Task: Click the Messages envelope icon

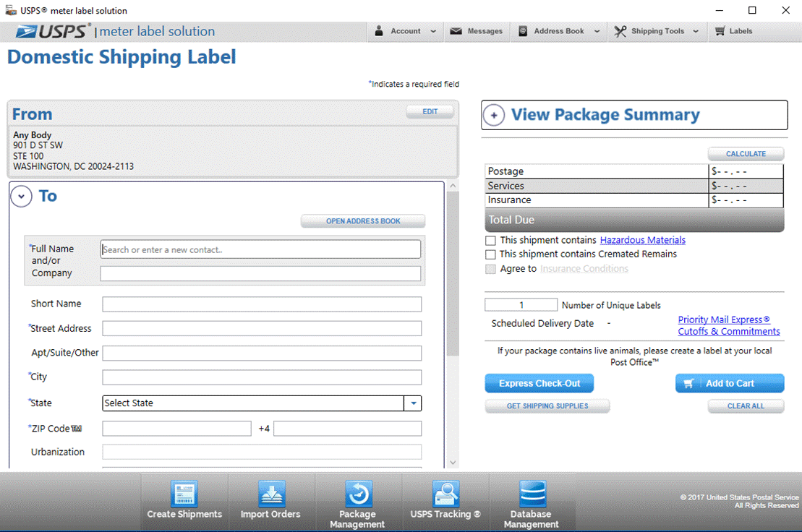Action: coord(456,31)
